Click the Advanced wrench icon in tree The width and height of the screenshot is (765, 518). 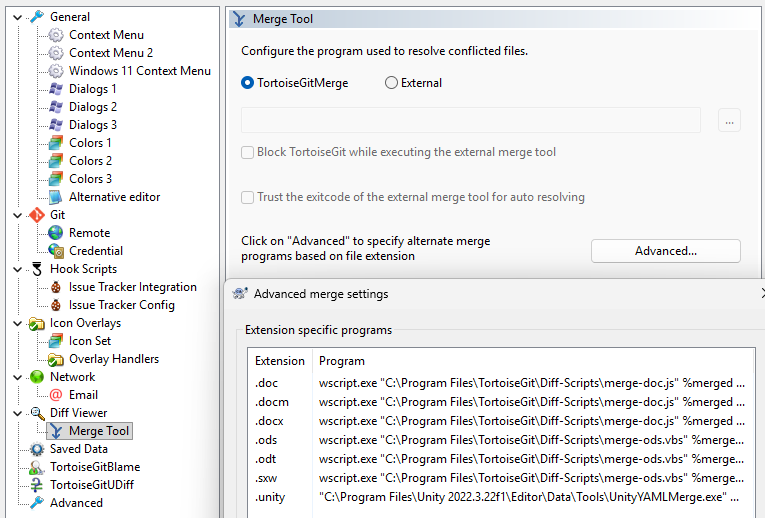[x=37, y=503]
